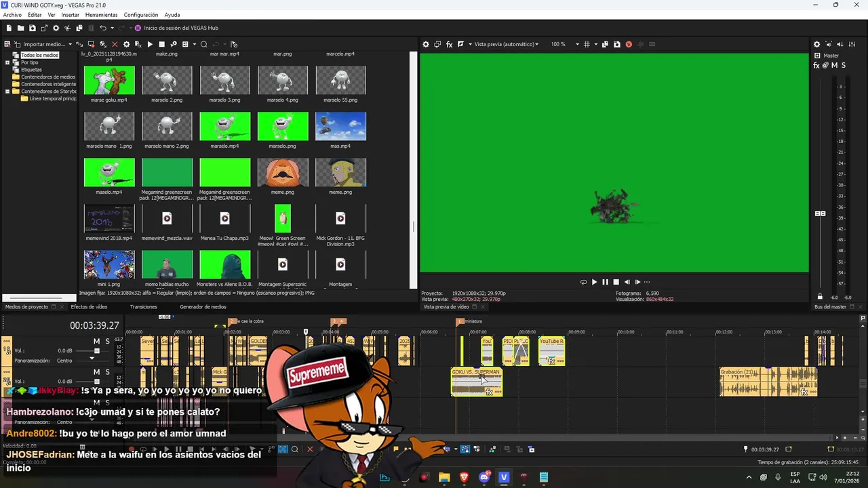Screen dimensions: 868x488
Task: Remove selected media with the red X
Action: click(x=115, y=44)
